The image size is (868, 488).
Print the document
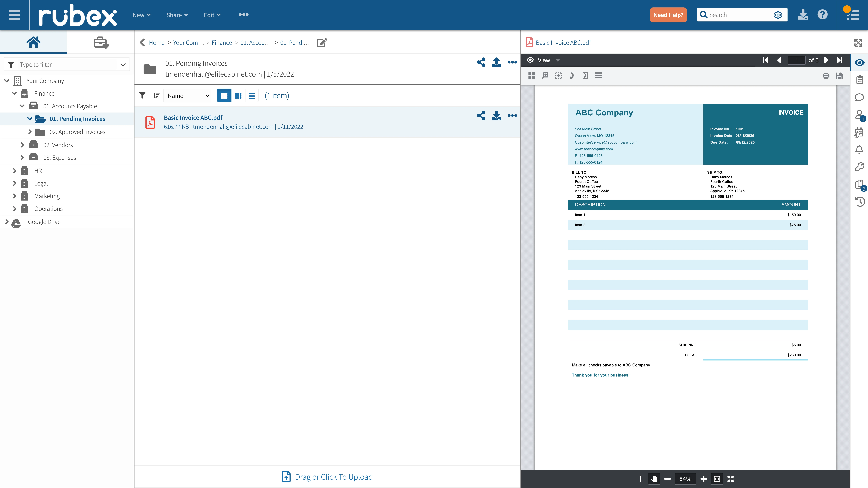(x=826, y=76)
